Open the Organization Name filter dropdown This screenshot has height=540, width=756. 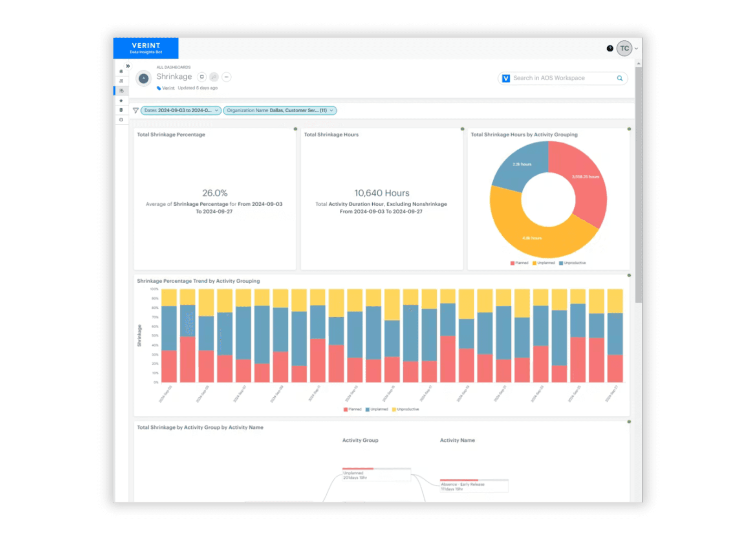coord(280,110)
